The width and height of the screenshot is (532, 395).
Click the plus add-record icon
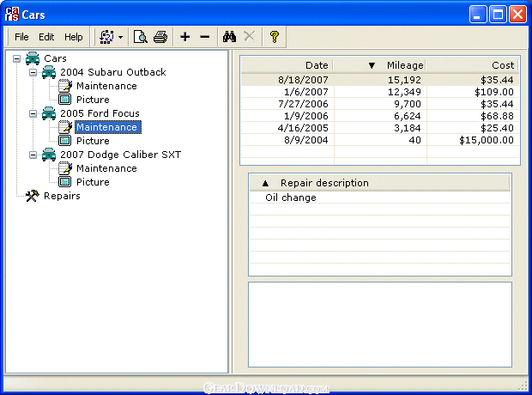point(184,37)
